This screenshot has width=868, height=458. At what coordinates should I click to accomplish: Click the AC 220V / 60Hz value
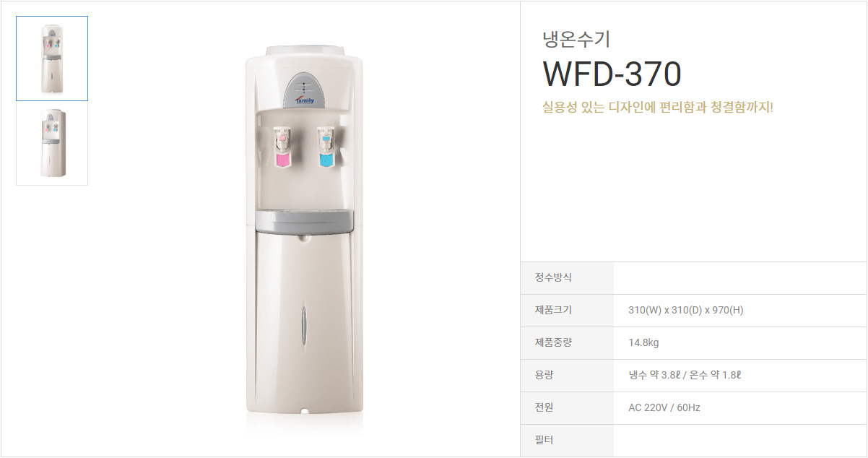click(x=664, y=408)
